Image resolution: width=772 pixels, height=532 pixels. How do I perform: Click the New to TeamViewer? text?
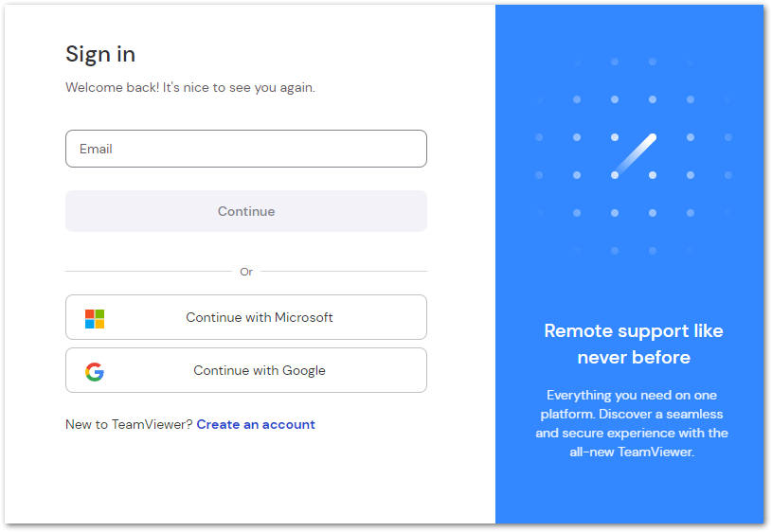pos(129,425)
